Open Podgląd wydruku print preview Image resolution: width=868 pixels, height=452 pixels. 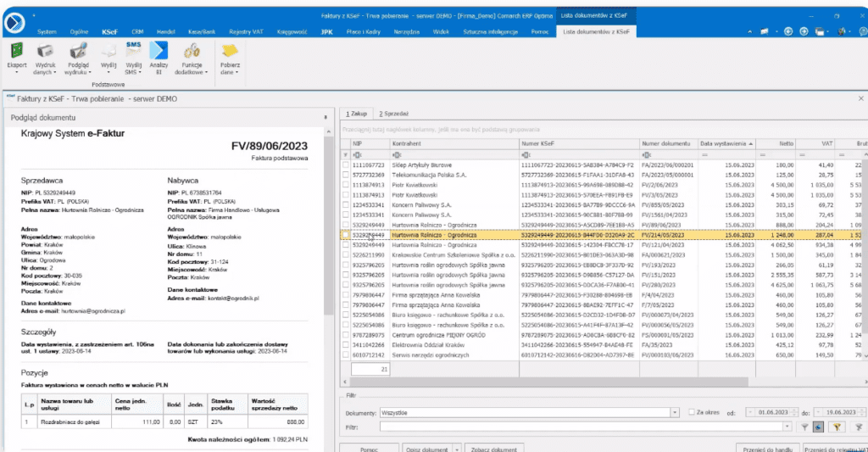(78, 51)
